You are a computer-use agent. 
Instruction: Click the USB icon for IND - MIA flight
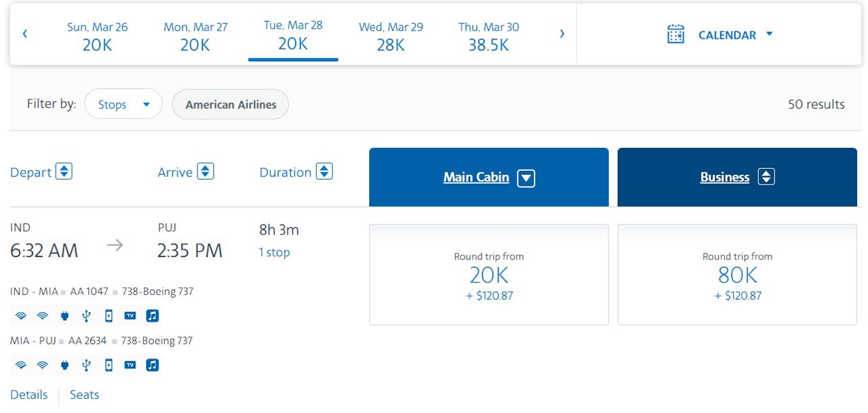click(86, 315)
